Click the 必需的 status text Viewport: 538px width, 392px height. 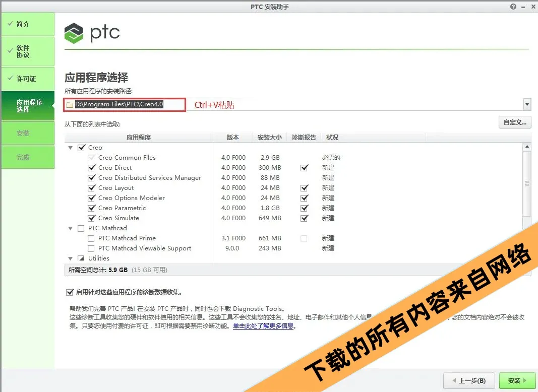[331, 158]
